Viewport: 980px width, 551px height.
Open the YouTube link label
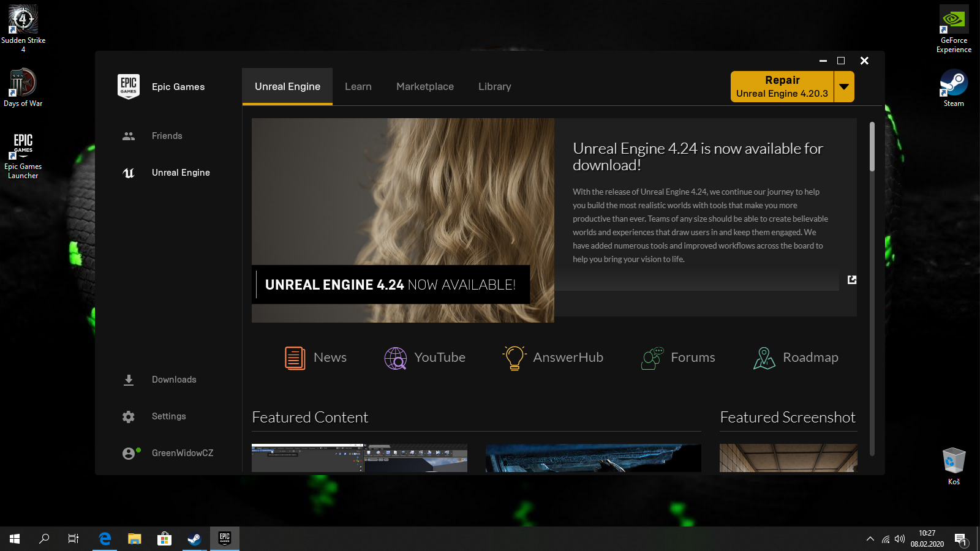tap(440, 358)
